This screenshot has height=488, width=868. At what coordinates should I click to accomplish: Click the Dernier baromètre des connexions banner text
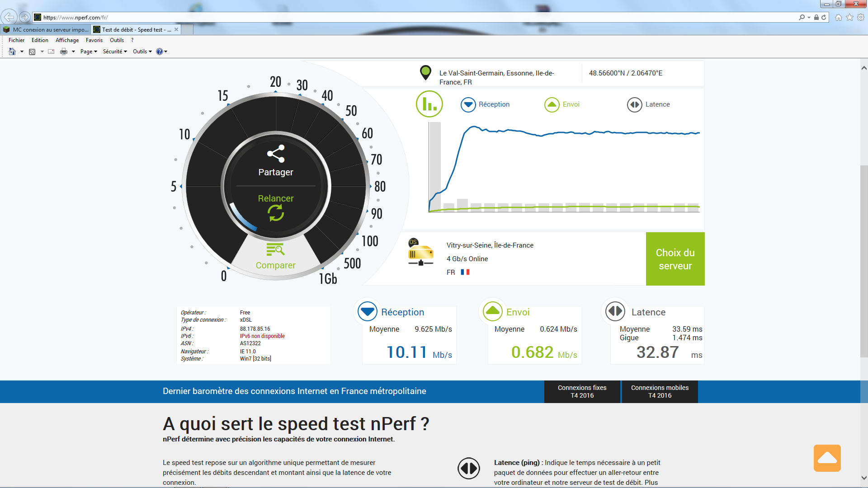[x=294, y=391]
